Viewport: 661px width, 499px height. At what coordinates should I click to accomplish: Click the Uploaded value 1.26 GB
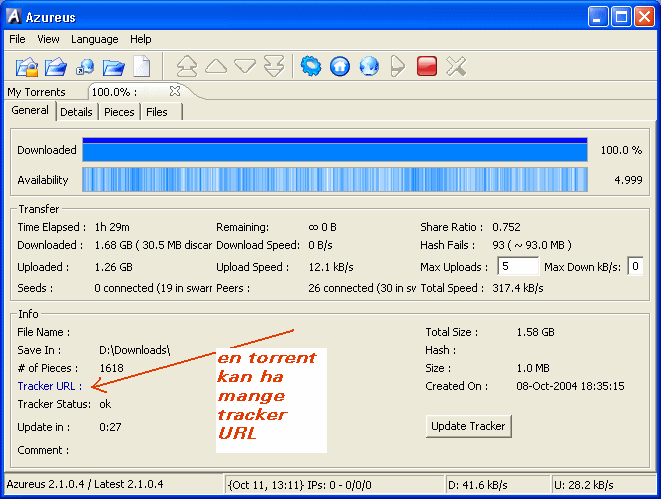[113, 267]
